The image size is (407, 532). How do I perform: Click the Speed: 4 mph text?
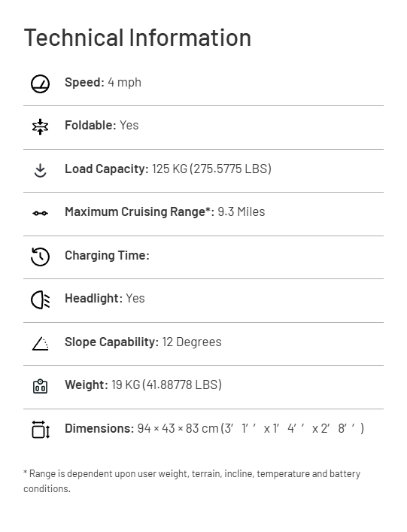click(103, 83)
